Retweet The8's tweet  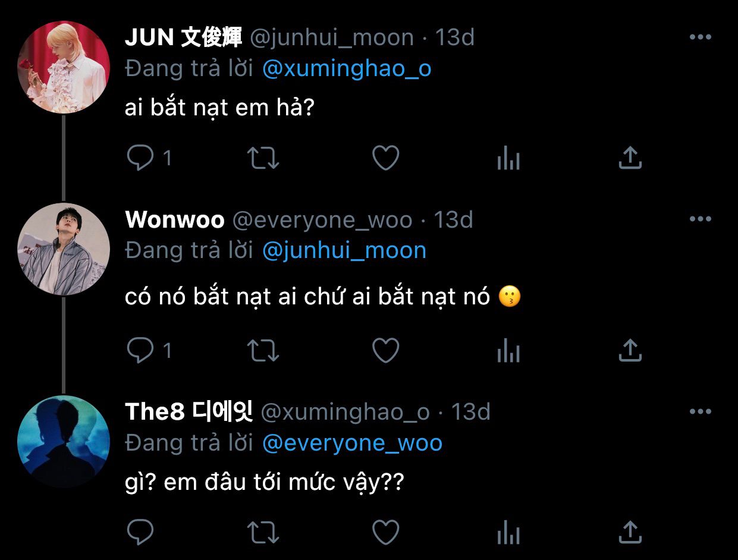point(263,531)
